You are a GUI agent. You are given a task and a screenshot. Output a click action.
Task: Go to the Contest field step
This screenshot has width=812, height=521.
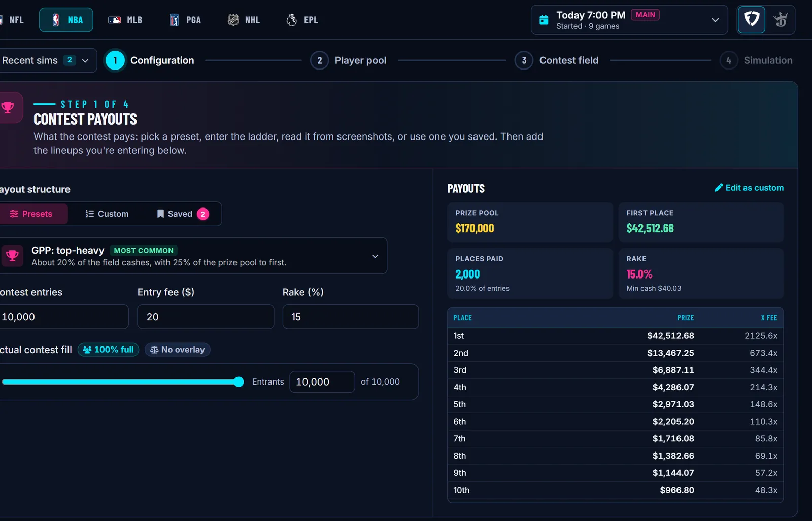[557, 60]
